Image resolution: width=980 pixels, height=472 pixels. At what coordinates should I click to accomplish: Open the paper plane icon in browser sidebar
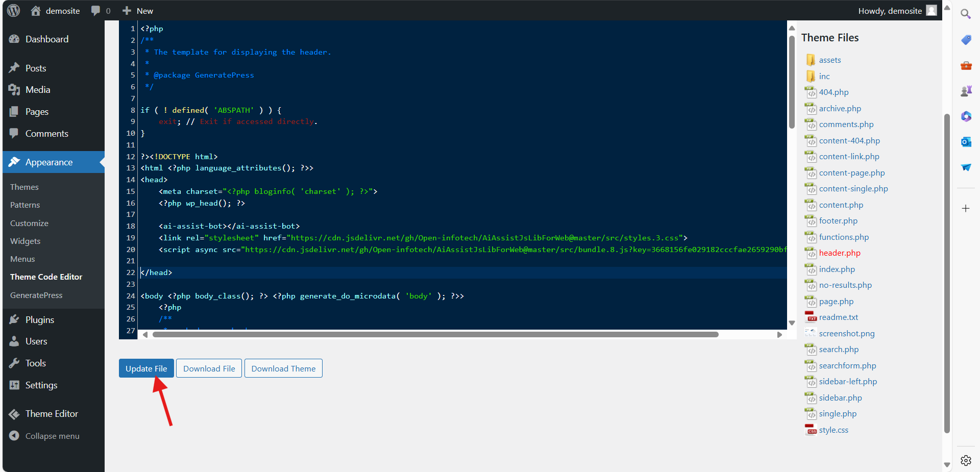pos(966,167)
